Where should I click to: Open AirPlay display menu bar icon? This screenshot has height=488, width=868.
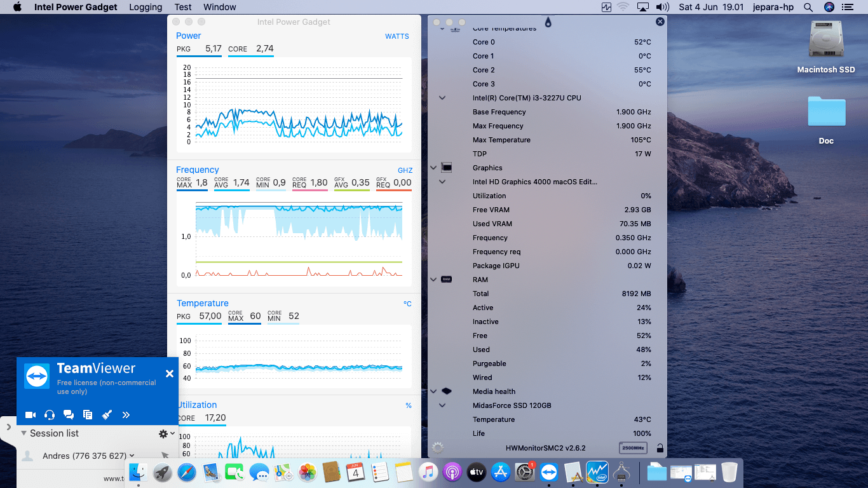(x=642, y=7)
